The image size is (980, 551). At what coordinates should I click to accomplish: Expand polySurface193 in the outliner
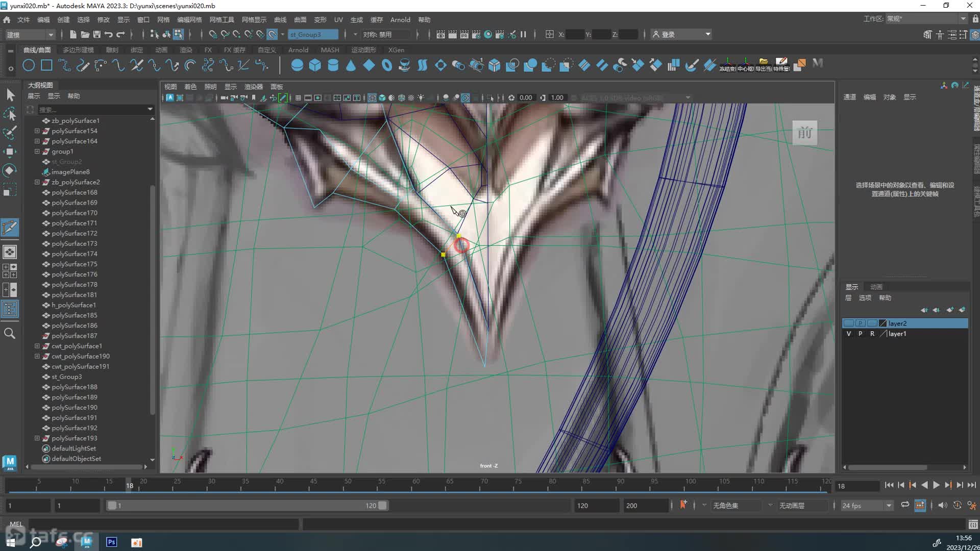tap(37, 438)
